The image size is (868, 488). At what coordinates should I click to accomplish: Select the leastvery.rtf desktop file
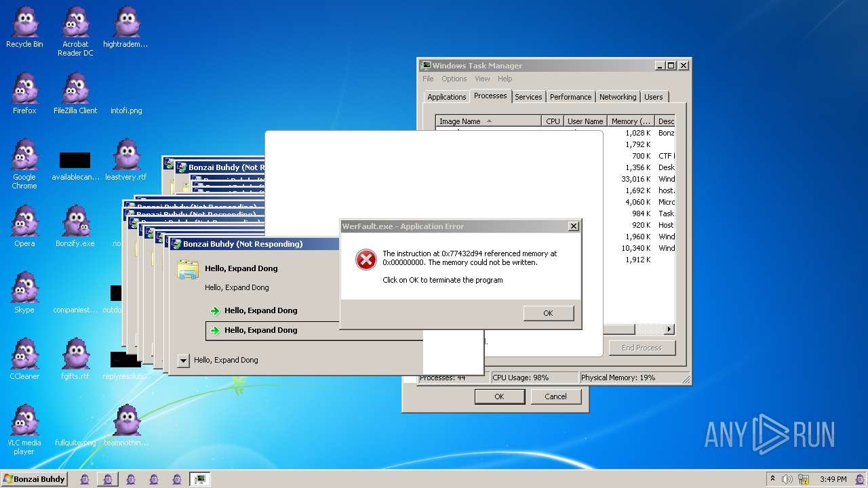coord(126,160)
